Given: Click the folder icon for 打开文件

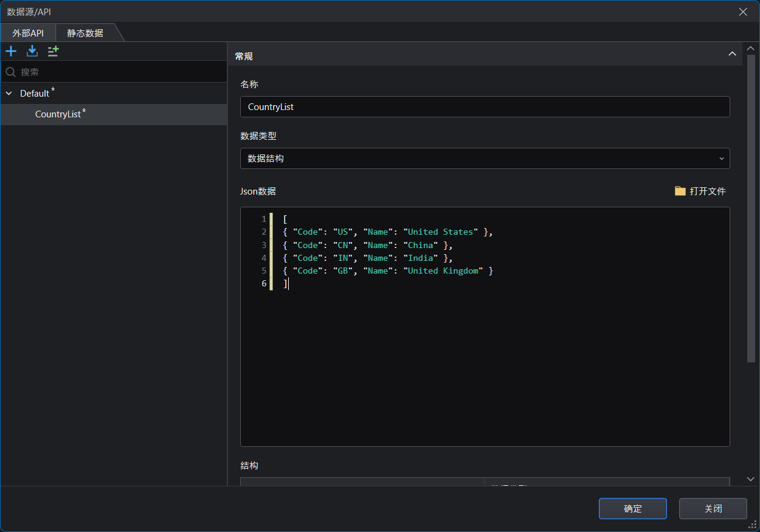Looking at the screenshot, I should 680,191.
